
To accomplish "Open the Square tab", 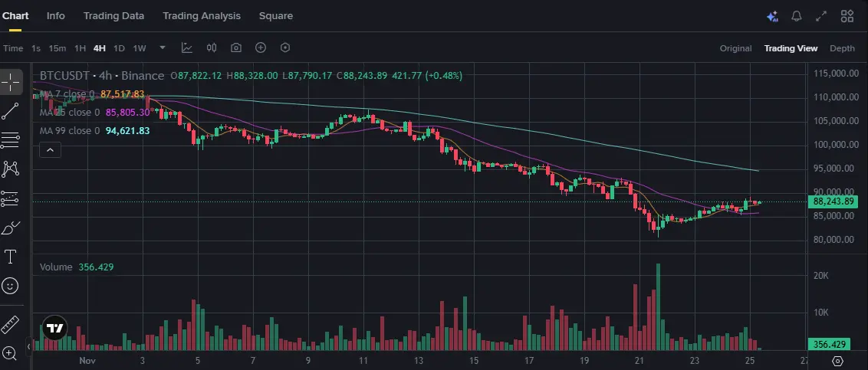I will click(275, 15).
